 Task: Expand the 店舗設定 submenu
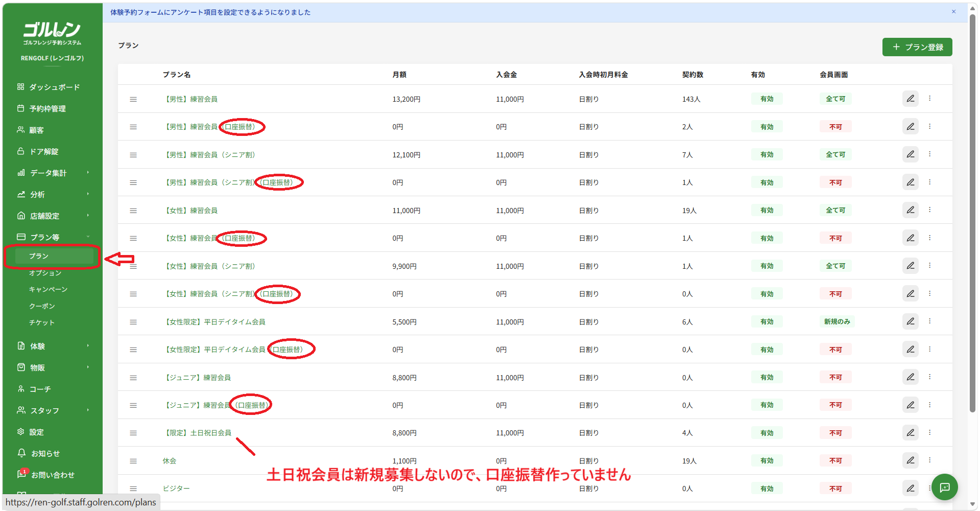[52, 216]
